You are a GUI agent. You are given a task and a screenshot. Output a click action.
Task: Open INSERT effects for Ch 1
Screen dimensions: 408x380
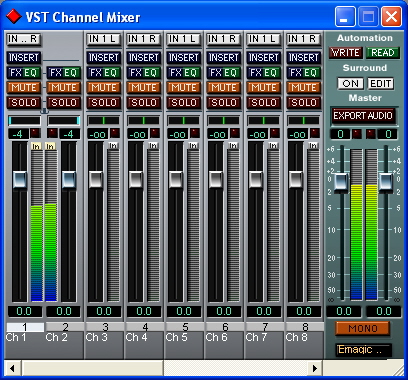(x=24, y=58)
